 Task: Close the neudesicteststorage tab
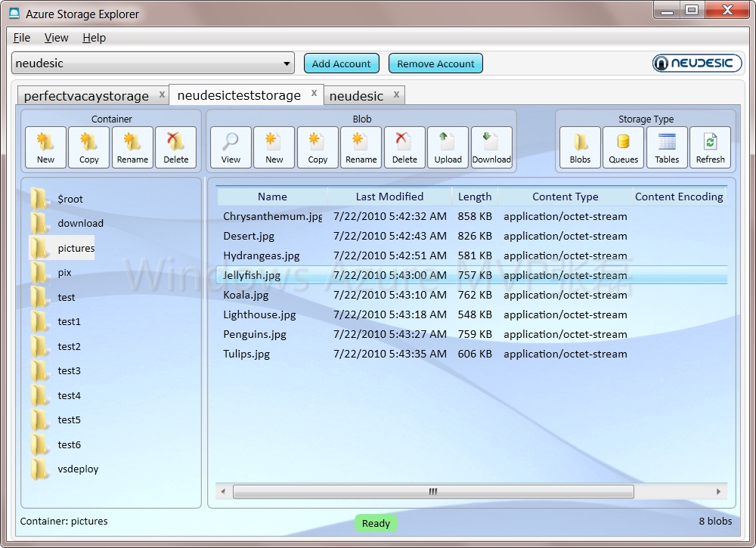(314, 93)
